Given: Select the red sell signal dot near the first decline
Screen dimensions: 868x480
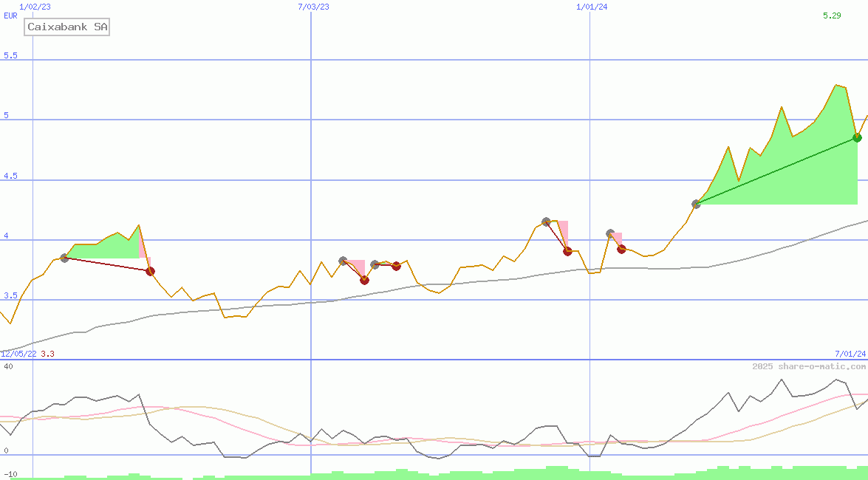Looking at the screenshot, I should click(150, 270).
